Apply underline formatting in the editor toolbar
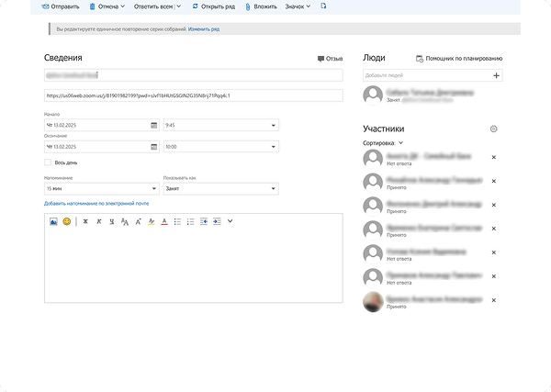 [x=111, y=221]
